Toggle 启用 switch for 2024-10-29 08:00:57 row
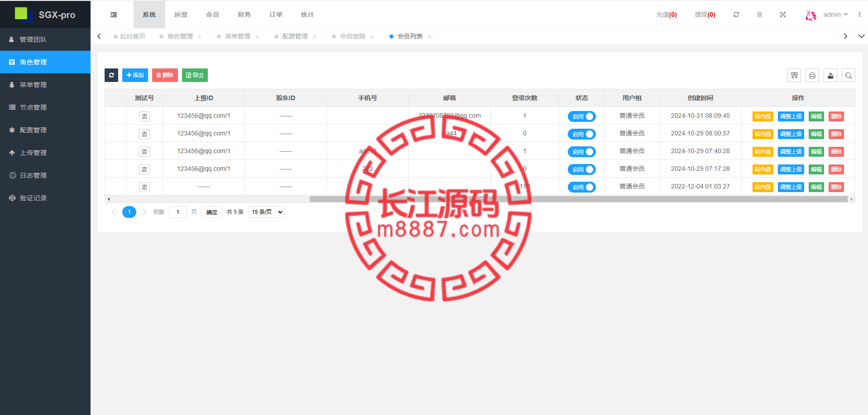Viewport: 868px width, 415px height. [x=582, y=134]
